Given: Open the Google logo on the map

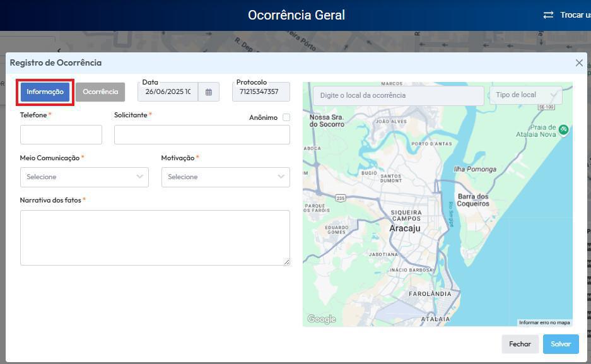Looking at the screenshot, I should (x=321, y=319).
